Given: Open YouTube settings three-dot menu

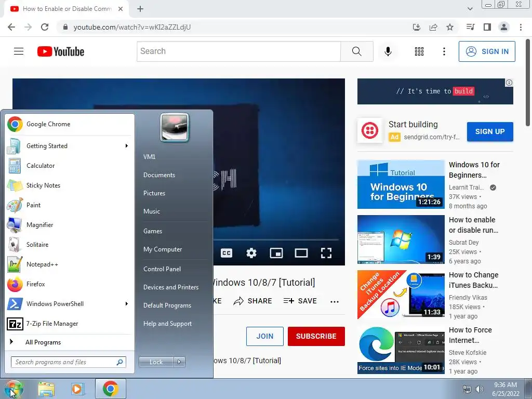Looking at the screenshot, I should 444,51.
